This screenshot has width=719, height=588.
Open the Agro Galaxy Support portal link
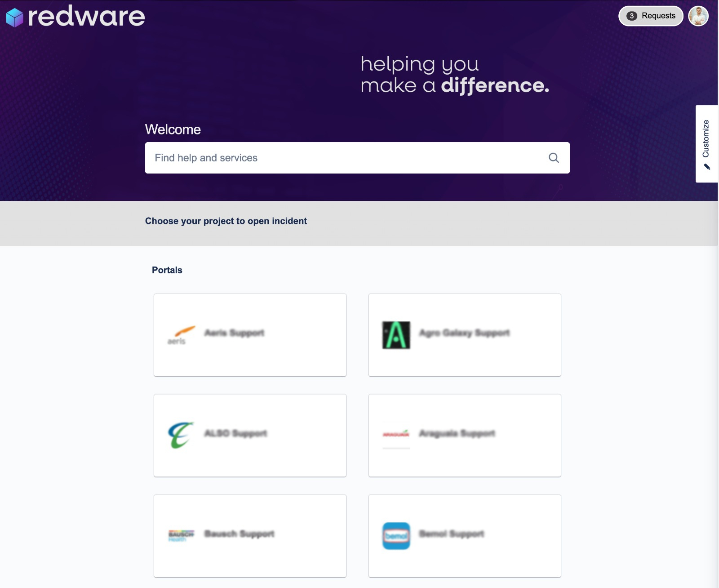[x=464, y=333]
